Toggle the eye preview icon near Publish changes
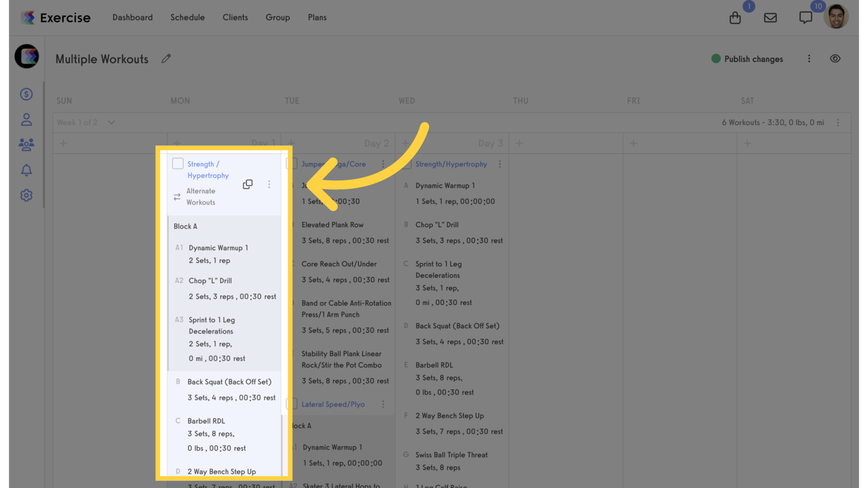 pyautogui.click(x=835, y=59)
